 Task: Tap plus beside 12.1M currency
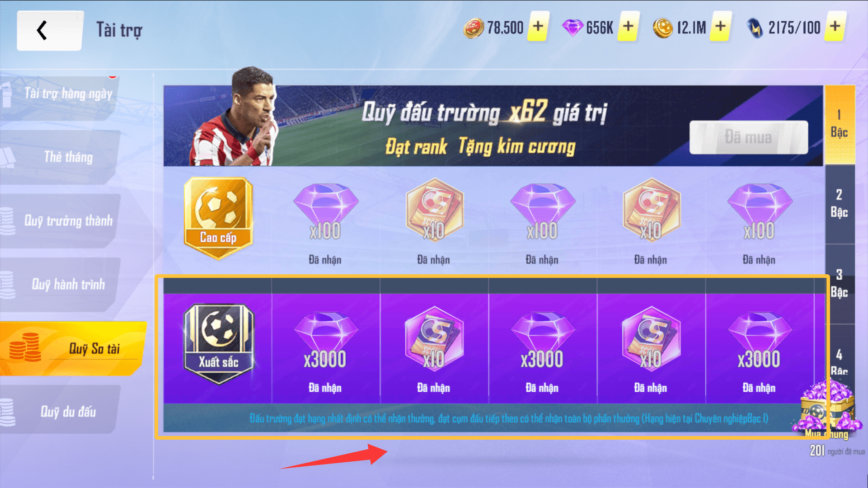point(721,27)
